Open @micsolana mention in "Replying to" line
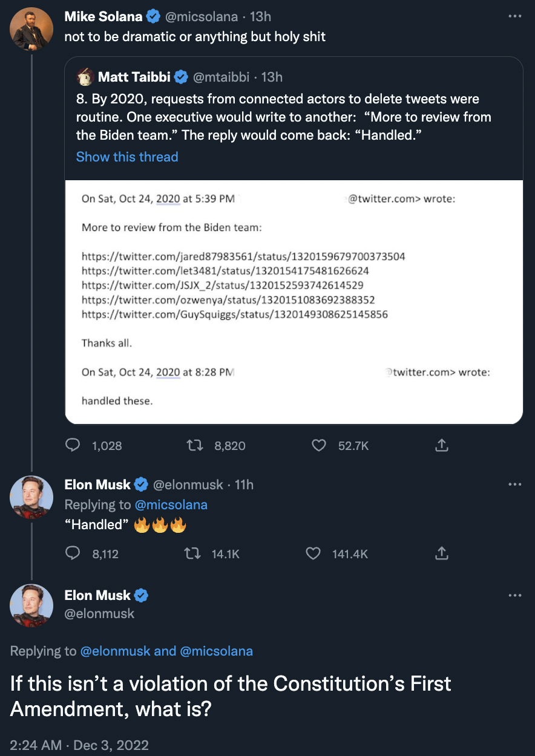 (171, 504)
